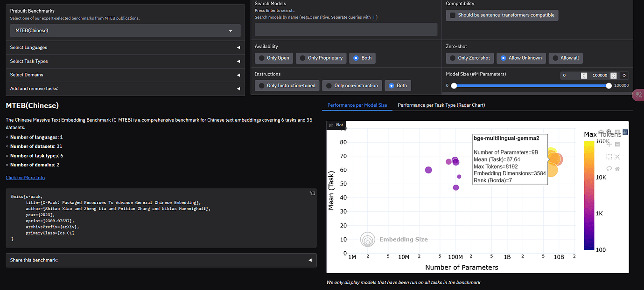Image resolution: width=644 pixels, height=290 pixels.
Task: Select the Lasso Select tool icon
Action: (x=609, y=169)
